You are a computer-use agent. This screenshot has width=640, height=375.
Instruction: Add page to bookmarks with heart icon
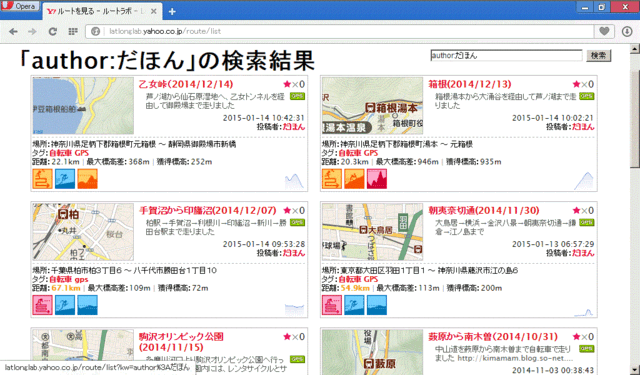point(604,31)
